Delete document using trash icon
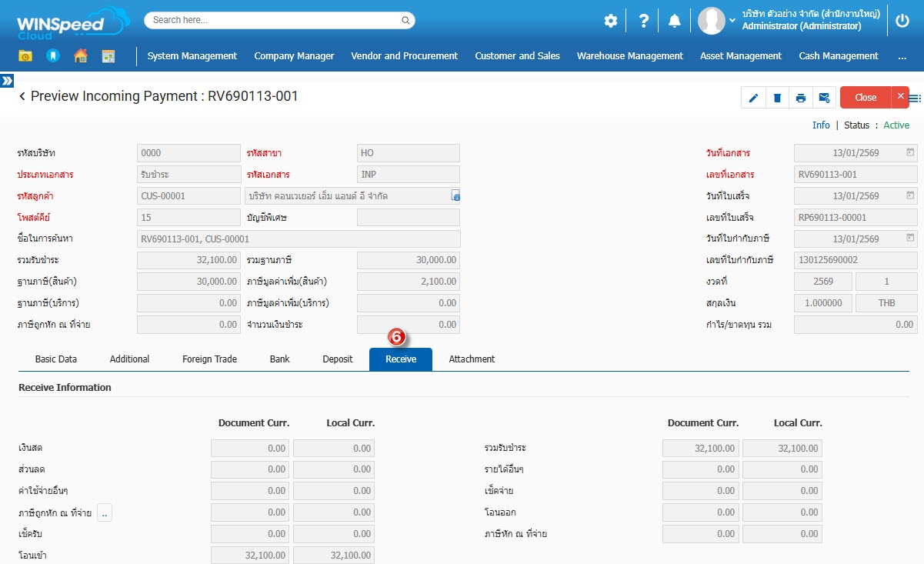 point(777,98)
